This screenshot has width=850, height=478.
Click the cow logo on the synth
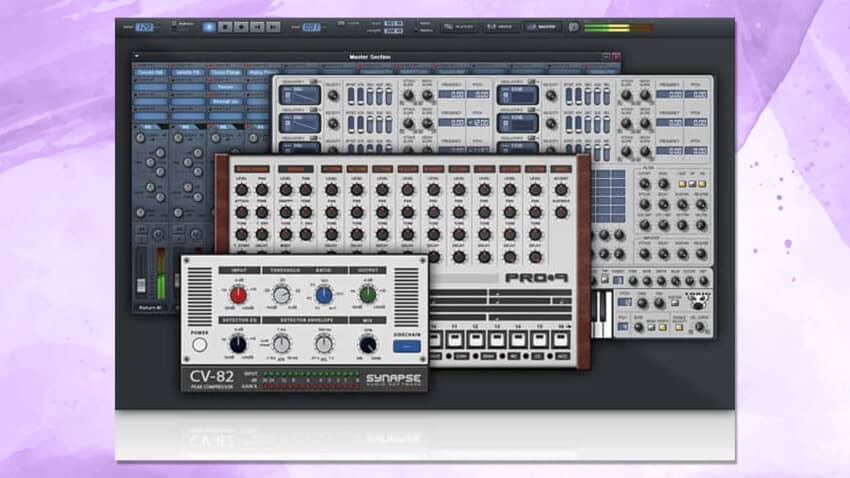(698, 300)
